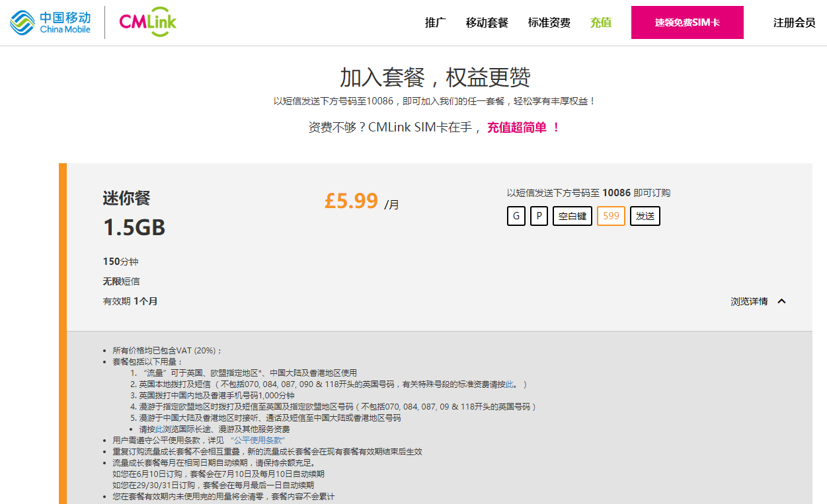Click 重复订购流量成长套餐不会相互重叠 bullet
Viewport: 827px width, 504px height.
(x=267, y=451)
